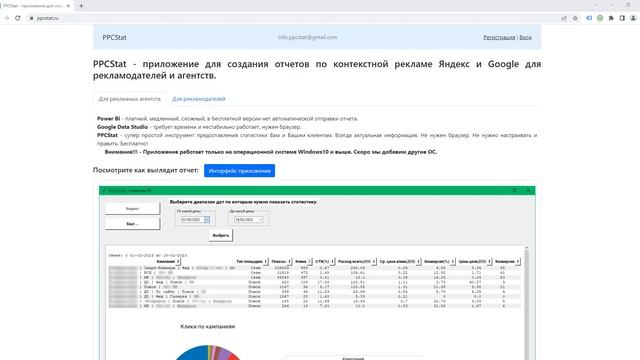640x360 pixels.
Task: Click the bold Power BI text
Action: click(109, 119)
